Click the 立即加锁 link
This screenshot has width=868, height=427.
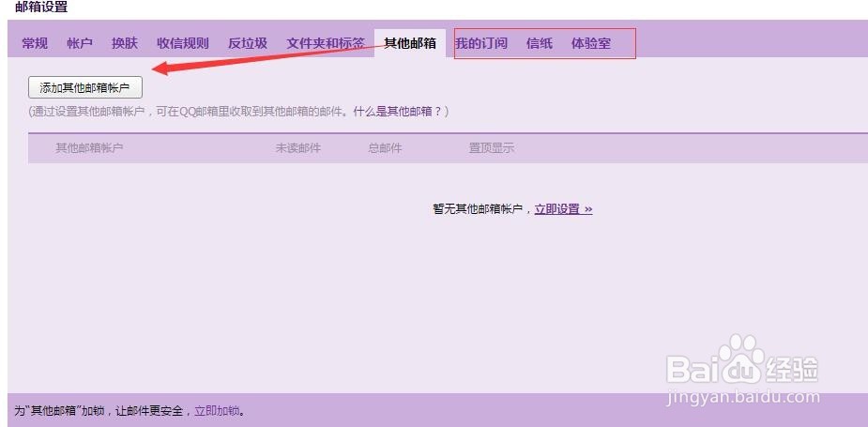[x=217, y=411]
